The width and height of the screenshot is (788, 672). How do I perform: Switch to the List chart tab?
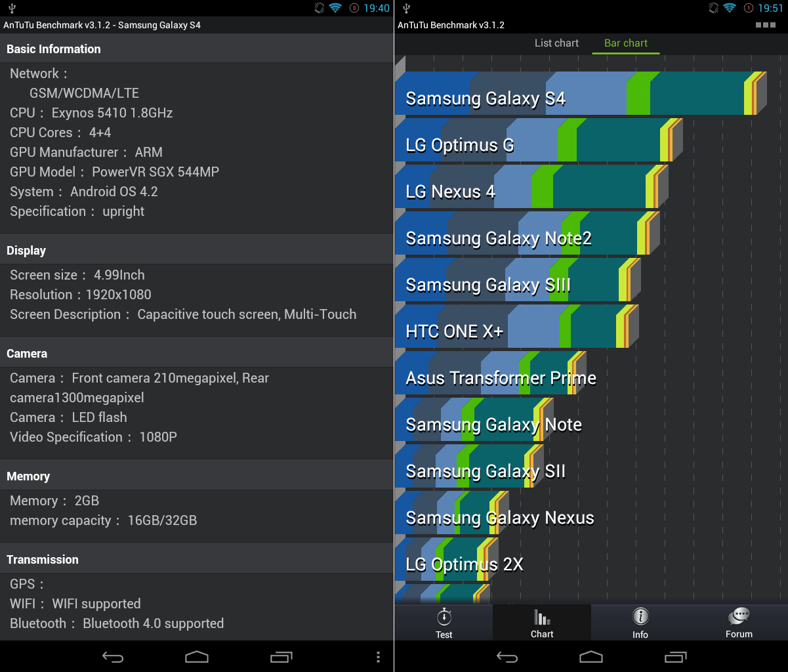[x=556, y=43]
